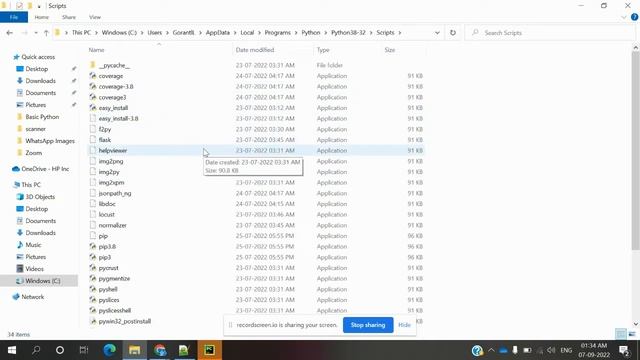Hide the screen sharing notification
Viewport: 640px width, 360px height.
pyautogui.click(x=404, y=325)
